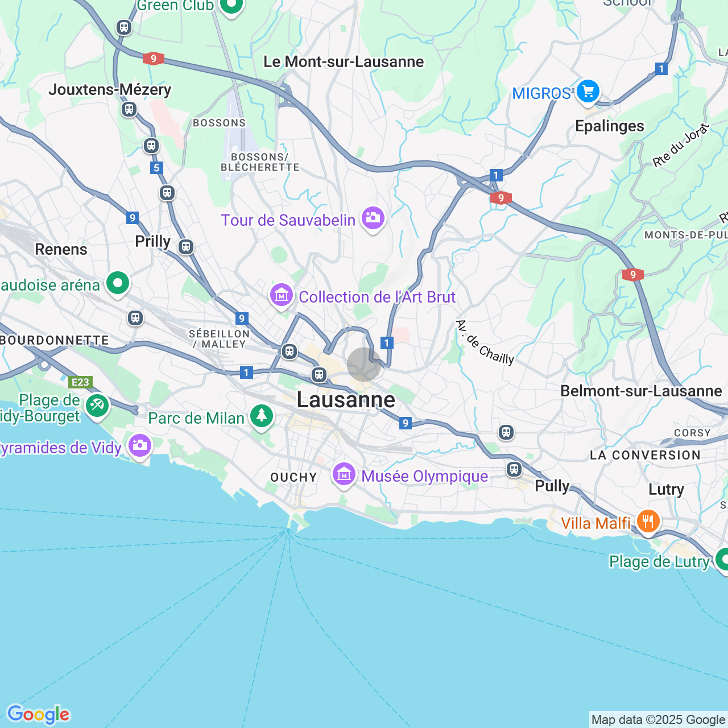Select the green Vaudoise aréna marker
The image size is (728, 728).
[x=118, y=283]
